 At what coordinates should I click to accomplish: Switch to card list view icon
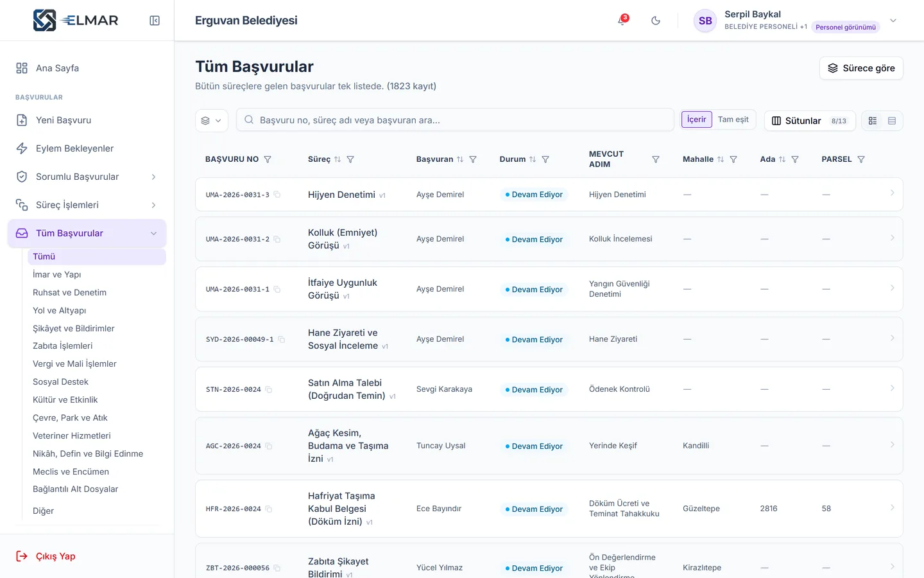[873, 121]
